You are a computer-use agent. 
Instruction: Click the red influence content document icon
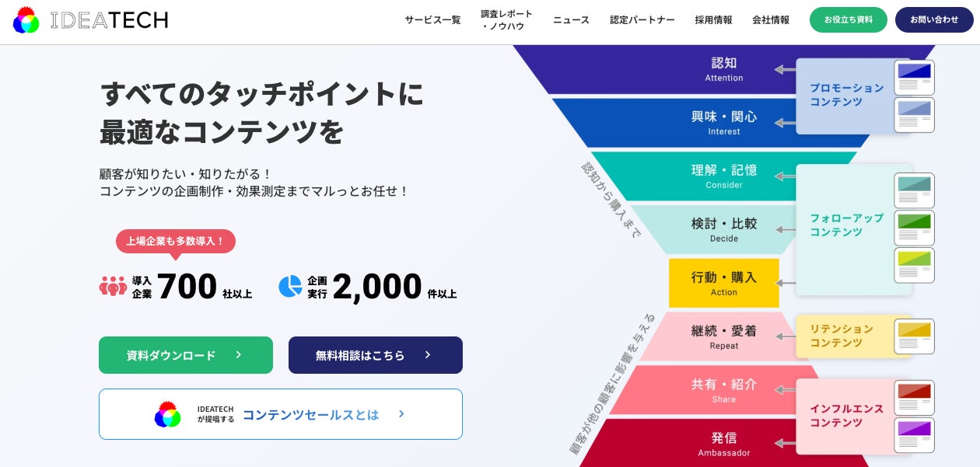coord(914,397)
